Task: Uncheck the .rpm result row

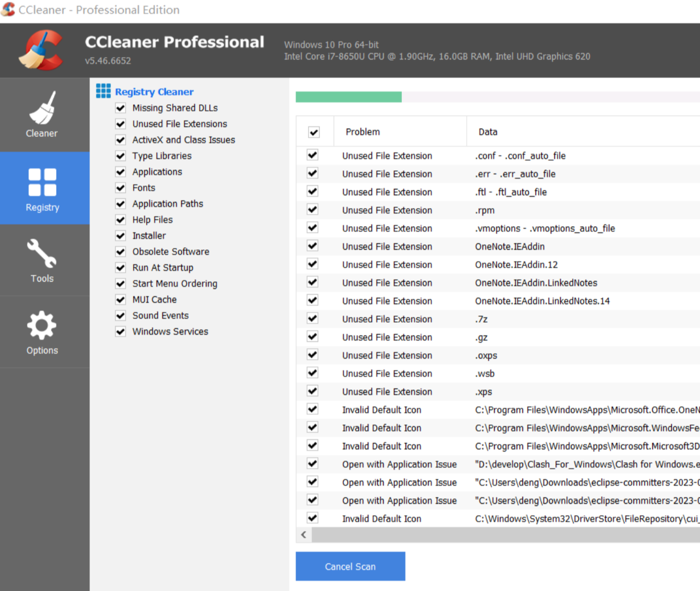Action: pyautogui.click(x=313, y=210)
